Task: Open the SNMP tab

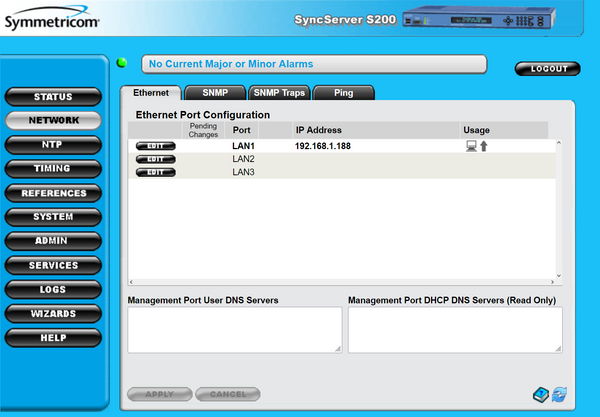Action: coord(214,93)
